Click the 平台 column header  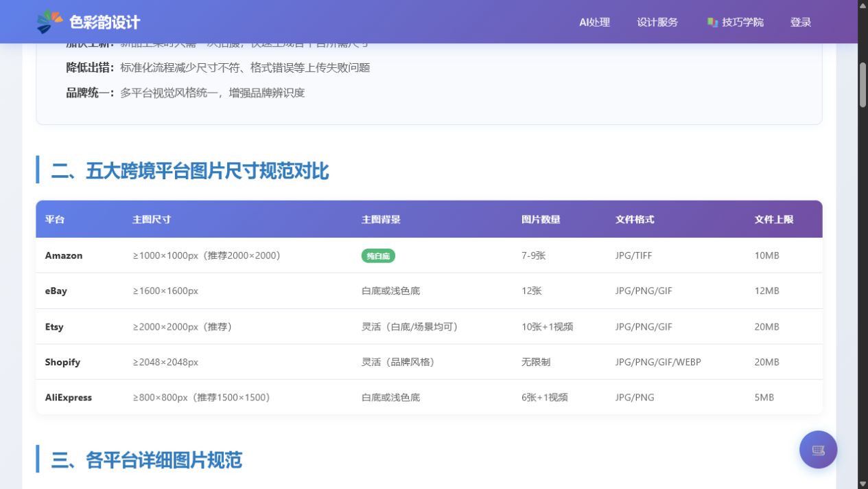click(x=55, y=219)
